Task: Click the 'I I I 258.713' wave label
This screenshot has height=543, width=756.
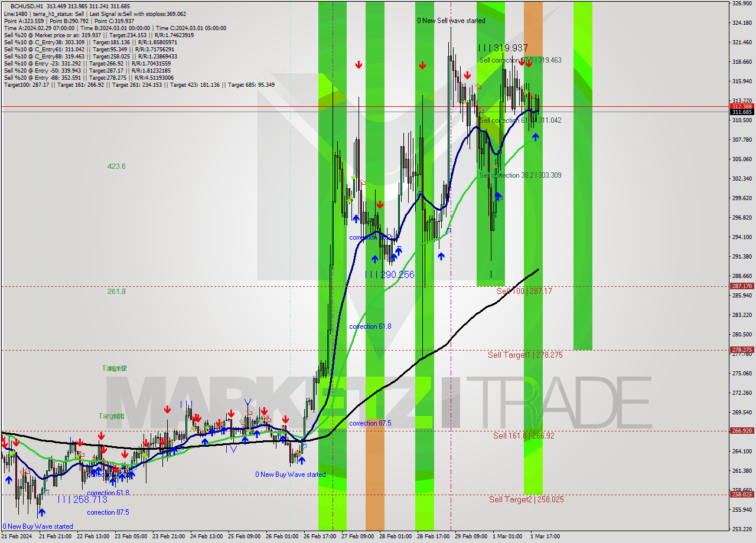Action: 83,499
